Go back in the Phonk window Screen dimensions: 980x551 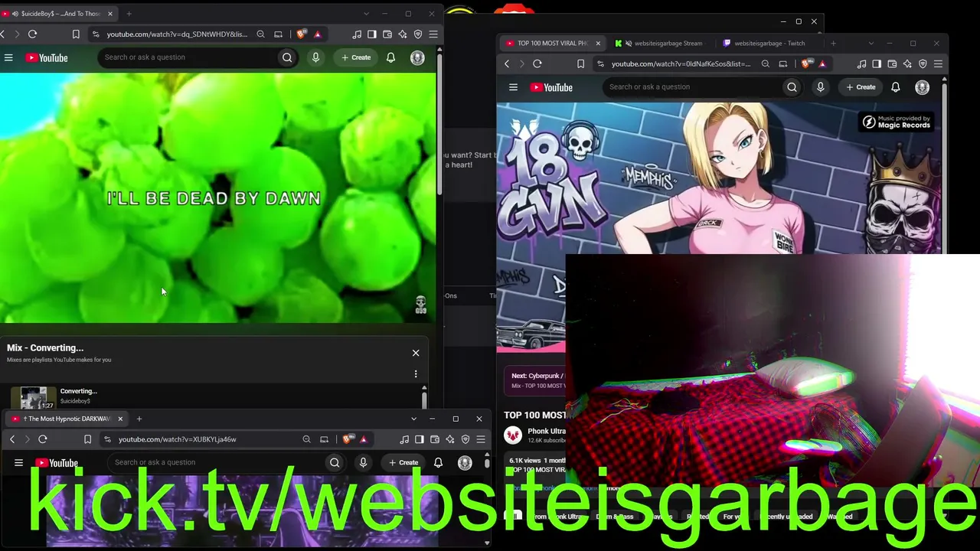click(507, 64)
